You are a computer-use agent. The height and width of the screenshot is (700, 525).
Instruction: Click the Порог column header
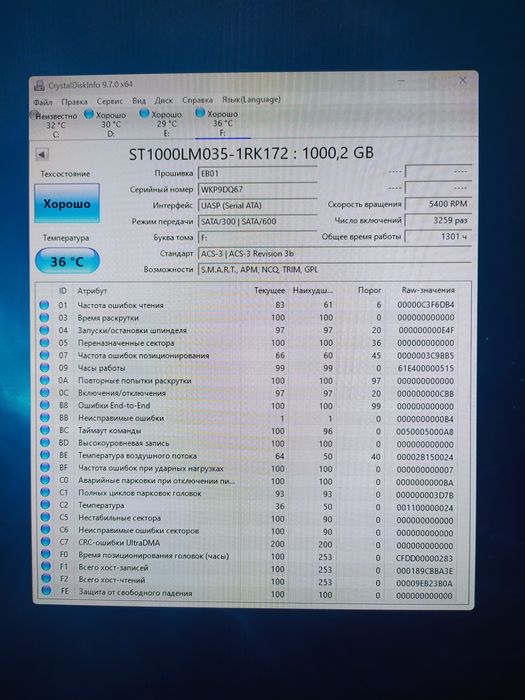[x=369, y=290]
